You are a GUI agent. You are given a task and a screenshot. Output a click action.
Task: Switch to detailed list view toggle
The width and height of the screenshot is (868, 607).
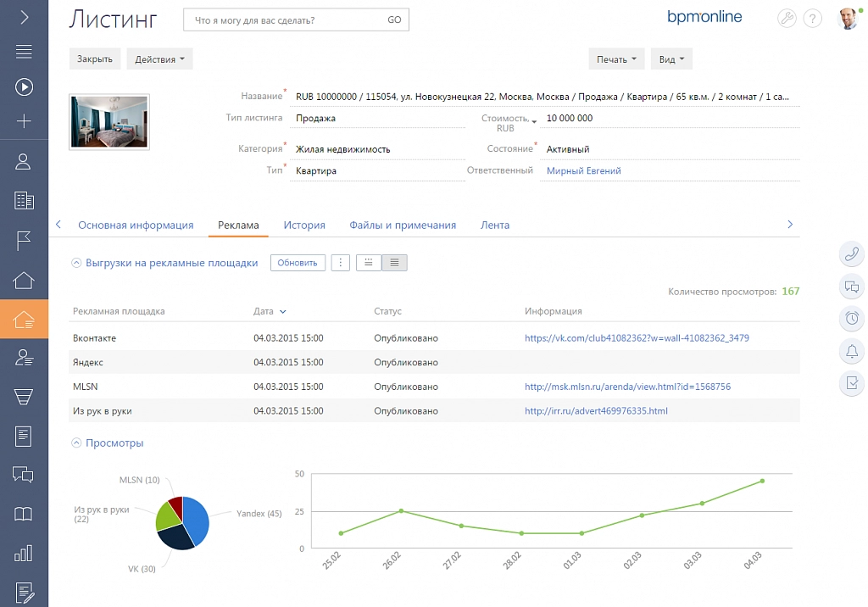pos(394,263)
